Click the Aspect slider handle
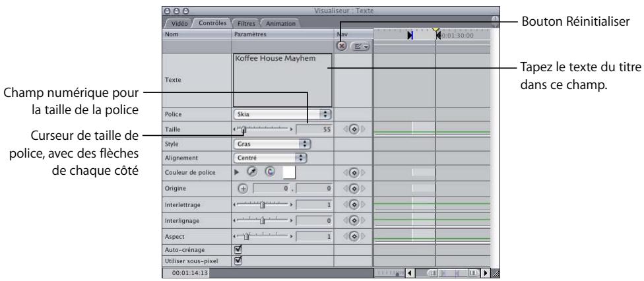The height and width of the screenshot is (281, 644). 246,237
